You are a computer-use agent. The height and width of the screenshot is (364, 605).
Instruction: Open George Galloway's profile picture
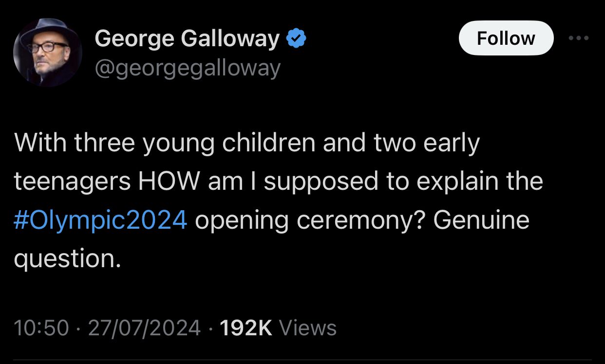[x=47, y=52]
